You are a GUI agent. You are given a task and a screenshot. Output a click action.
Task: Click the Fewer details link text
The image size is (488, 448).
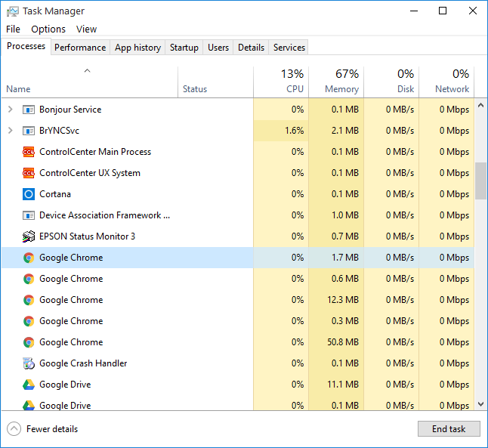coord(52,429)
